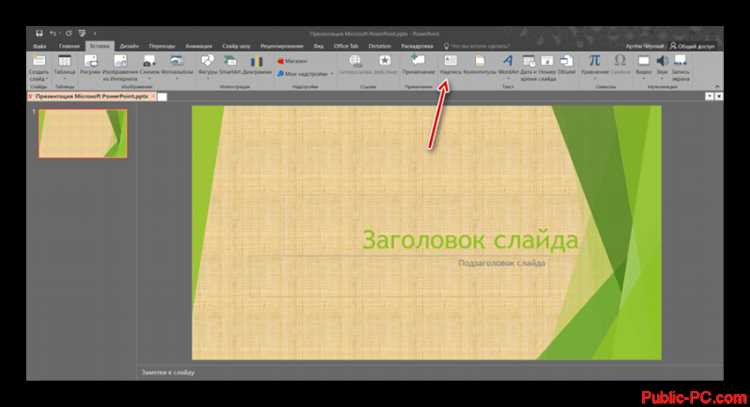
Task: Add a comment with Примечание
Action: click(x=418, y=64)
